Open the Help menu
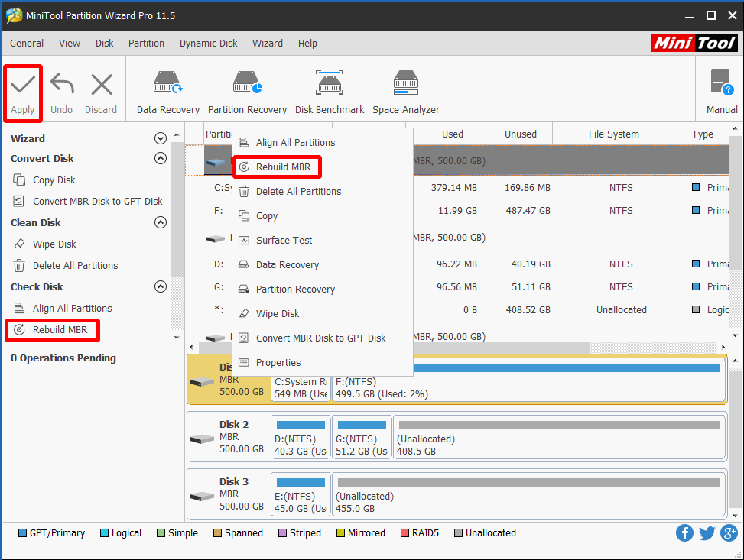 click(307, 43)
